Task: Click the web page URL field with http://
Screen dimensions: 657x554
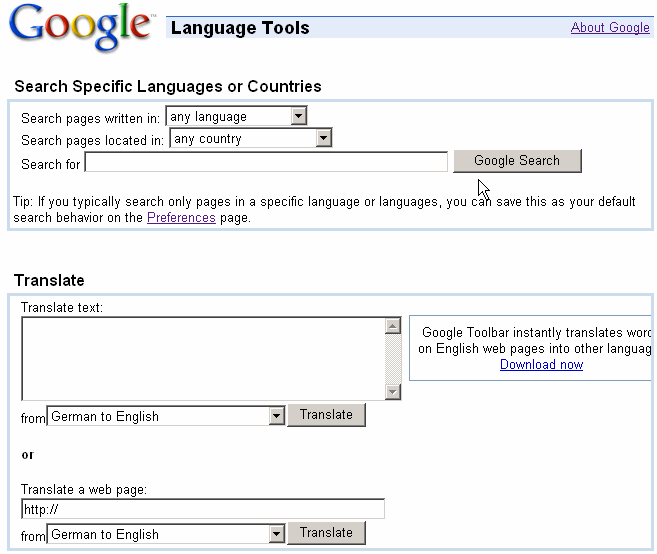Action: tap(203, 509)
